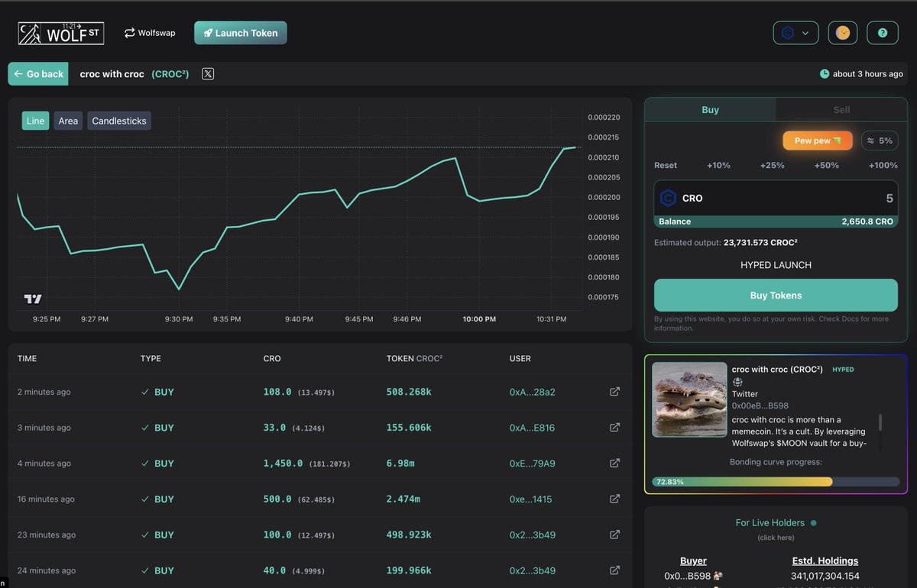Click the creator address 0x00eB...B598

pos(760,405)
